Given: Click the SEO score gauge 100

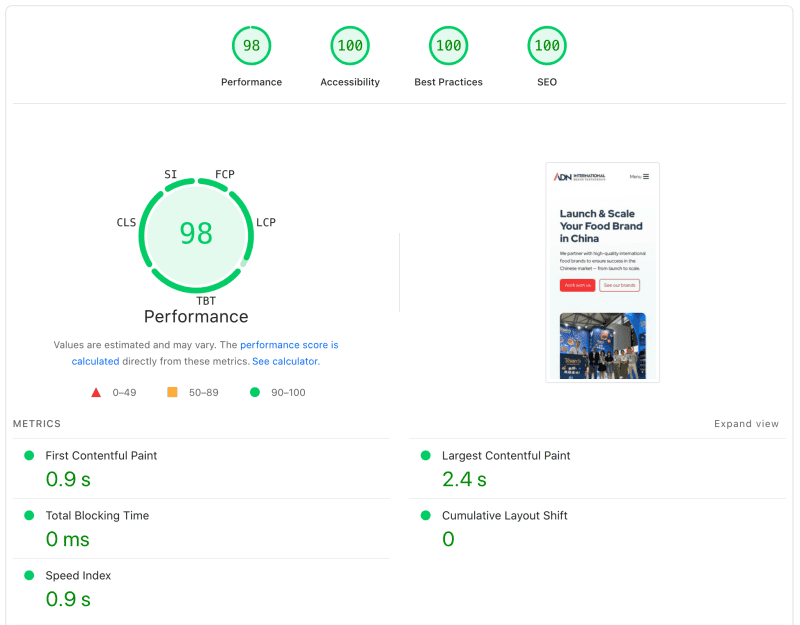Looking at the screenshot, I should (x=546, y=46).
